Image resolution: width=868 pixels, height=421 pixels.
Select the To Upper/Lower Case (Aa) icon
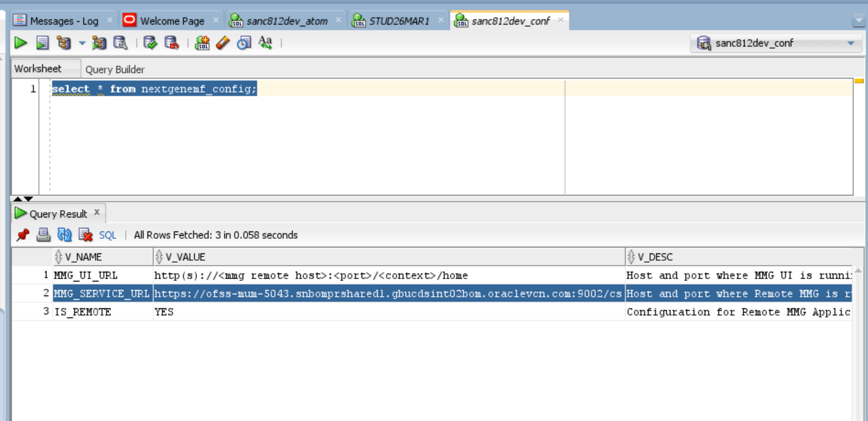tap(266, 43)
